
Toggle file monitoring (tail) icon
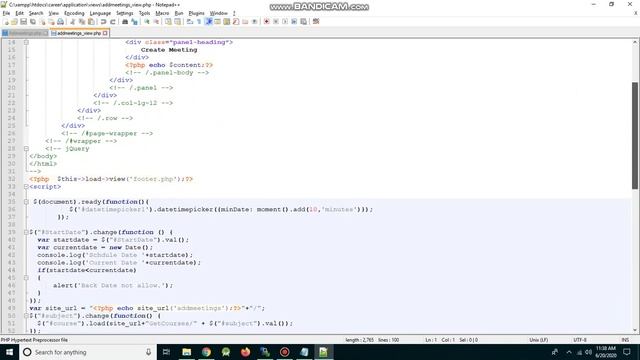tap(254, 21)
